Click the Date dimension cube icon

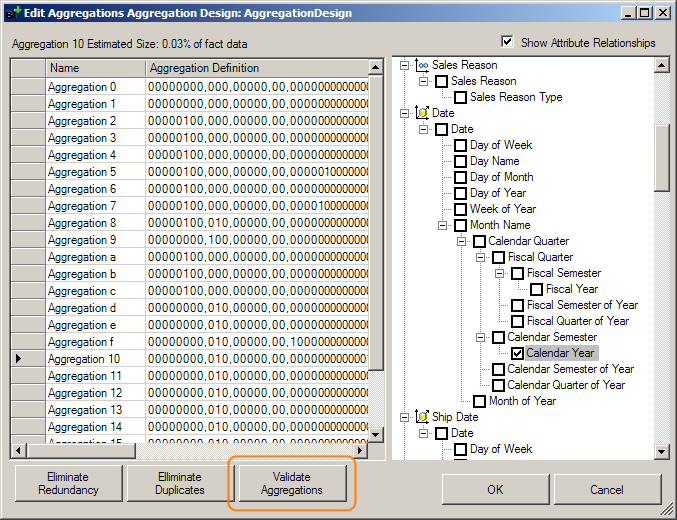422,113
